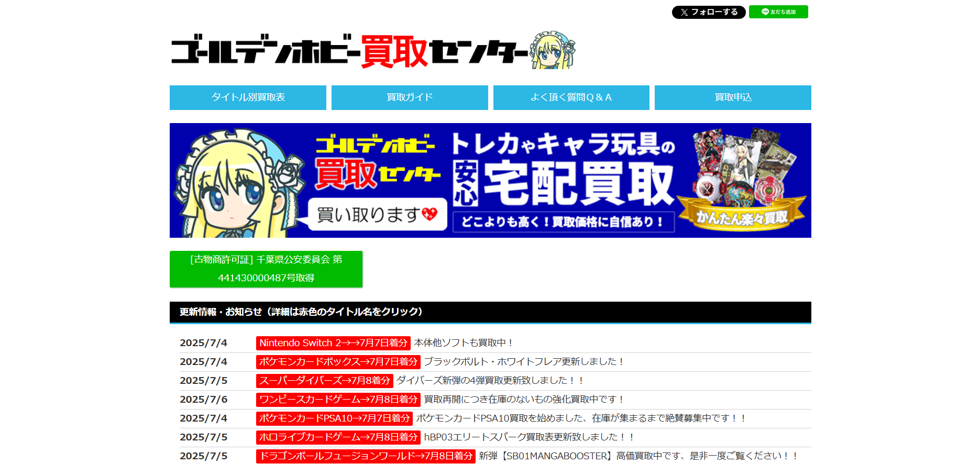The height and width of the screenshot is (464, 980).
Task: Click text starting ポケモンカードPSA10買取を始めました
Action: pyautogui.click(x=581, y=418)
